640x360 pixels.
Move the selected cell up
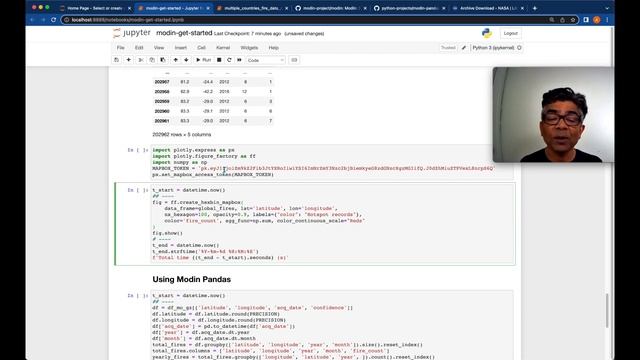tap(176, 60)
